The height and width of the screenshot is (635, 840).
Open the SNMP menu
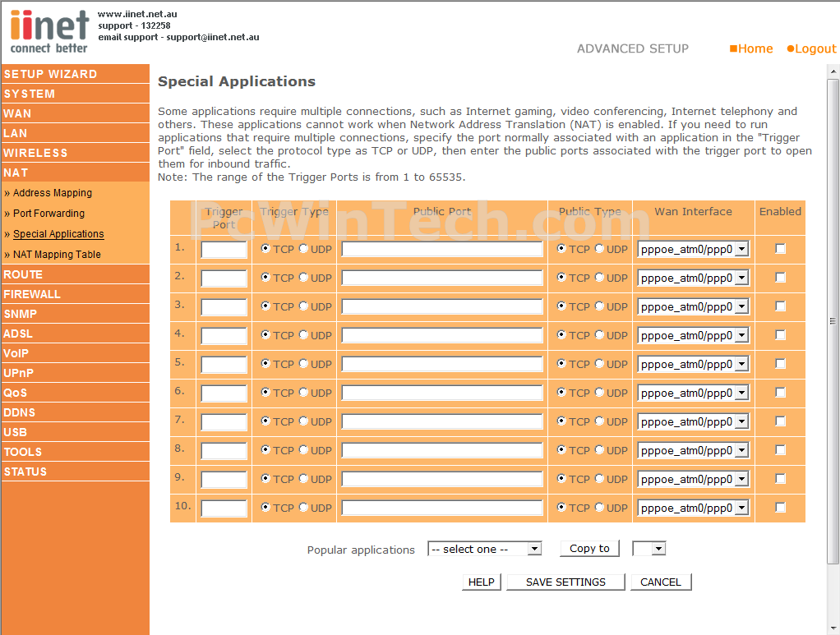(75, 315)
